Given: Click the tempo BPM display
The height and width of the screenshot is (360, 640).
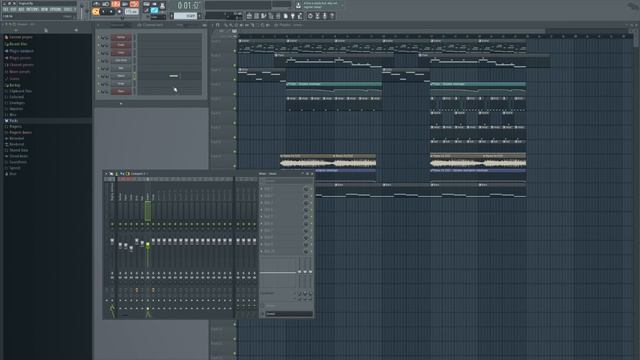Looking at the screenshot, I should point(131,12).
